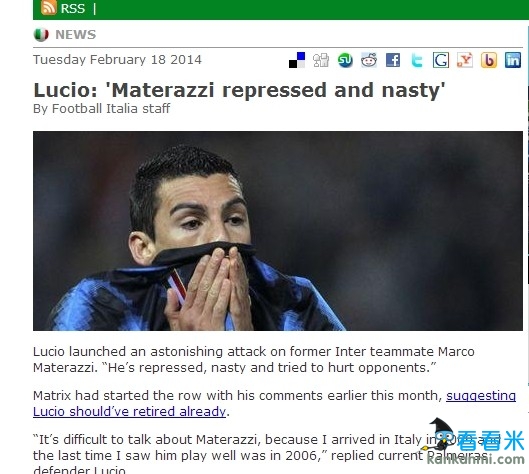Share article via the orange 'b' icon
Screen dimensions: 529x474
pyautogui.click(x=489, y=60)
